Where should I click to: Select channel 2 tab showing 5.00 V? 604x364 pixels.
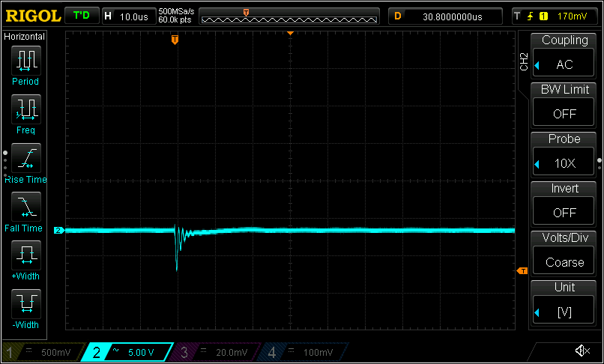tap(127, 352)
